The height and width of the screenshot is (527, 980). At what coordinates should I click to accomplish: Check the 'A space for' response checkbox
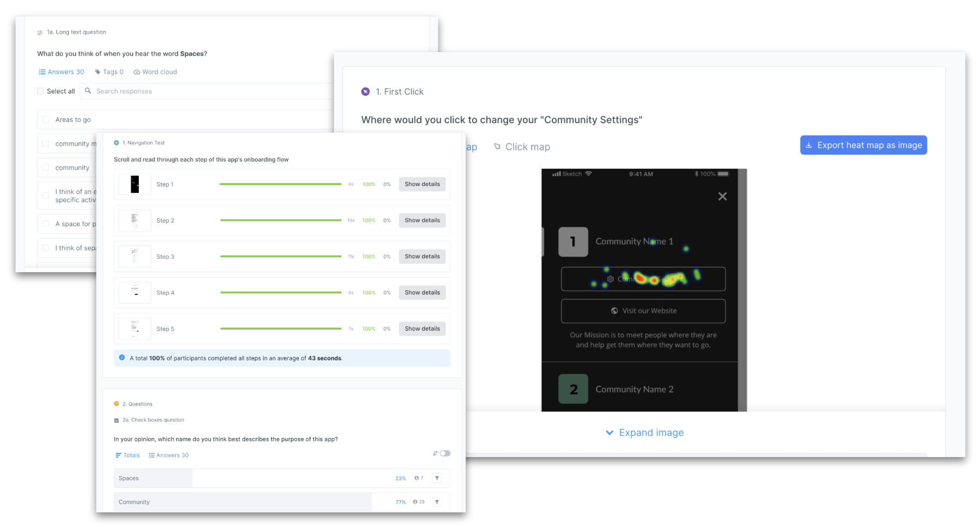[x=46, y=224]
